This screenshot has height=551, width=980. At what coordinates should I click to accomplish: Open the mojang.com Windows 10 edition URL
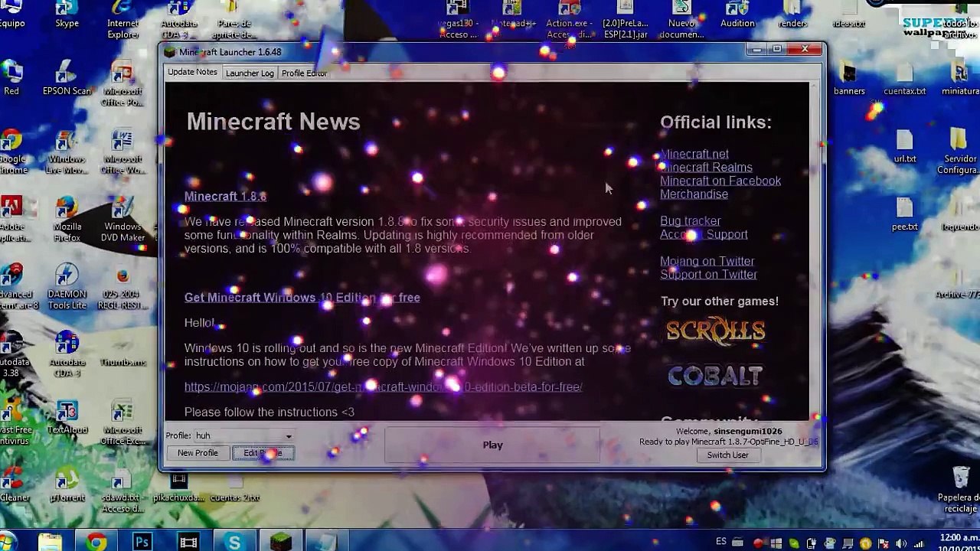(383, 386)
